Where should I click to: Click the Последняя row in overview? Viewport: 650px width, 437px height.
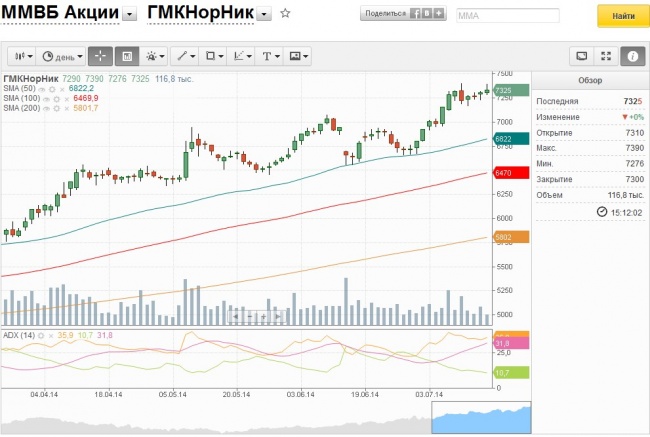[x=590, y=101]
